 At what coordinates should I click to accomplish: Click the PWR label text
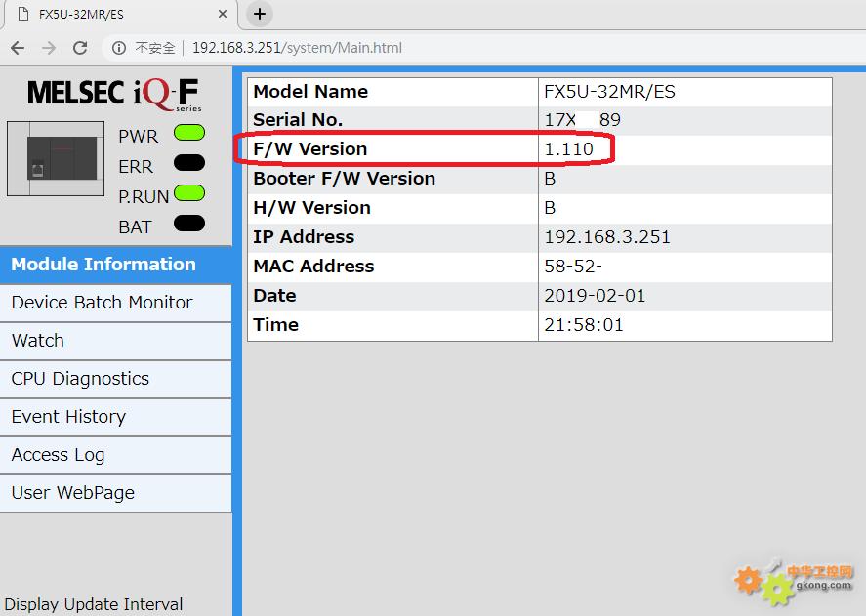coord(138,136)
